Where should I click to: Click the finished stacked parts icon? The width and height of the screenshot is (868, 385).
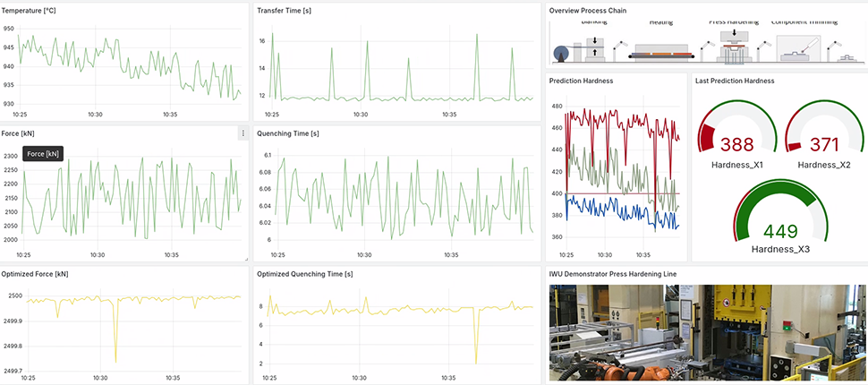click(x=849, y=56)
